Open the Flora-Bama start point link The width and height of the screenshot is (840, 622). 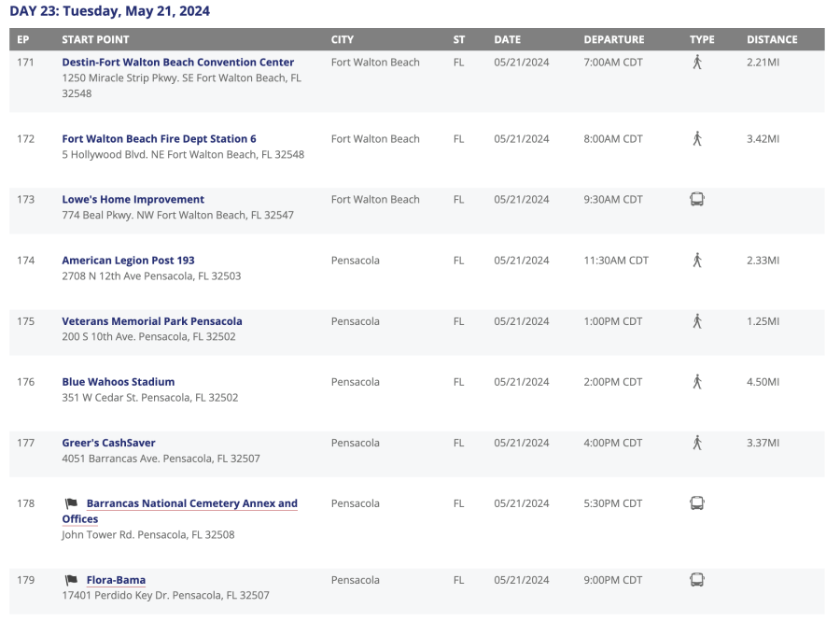[x=116, y=580]
